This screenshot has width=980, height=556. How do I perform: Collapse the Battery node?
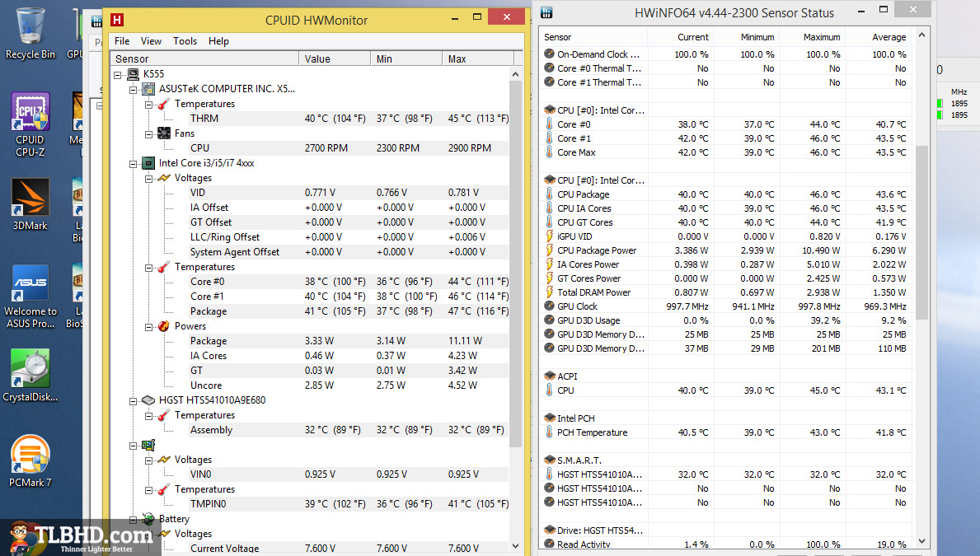point(134,519)
